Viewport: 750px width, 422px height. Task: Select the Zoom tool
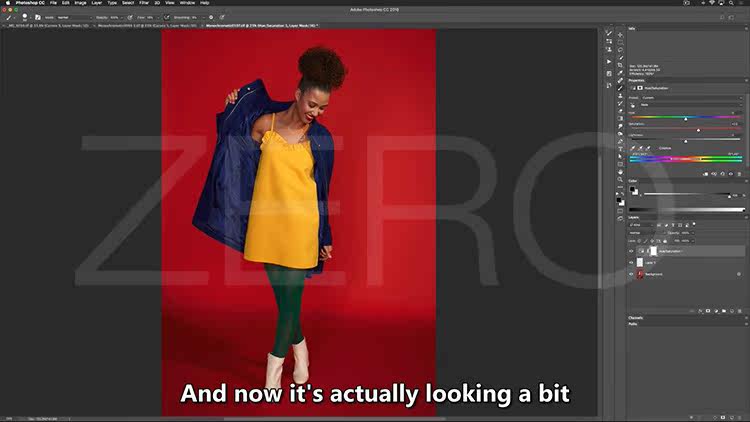(x=620, y=179)
